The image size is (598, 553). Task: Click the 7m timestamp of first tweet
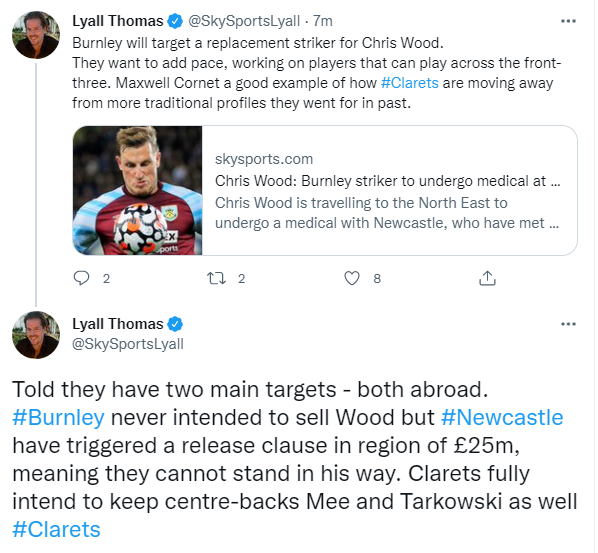[323, 21]
